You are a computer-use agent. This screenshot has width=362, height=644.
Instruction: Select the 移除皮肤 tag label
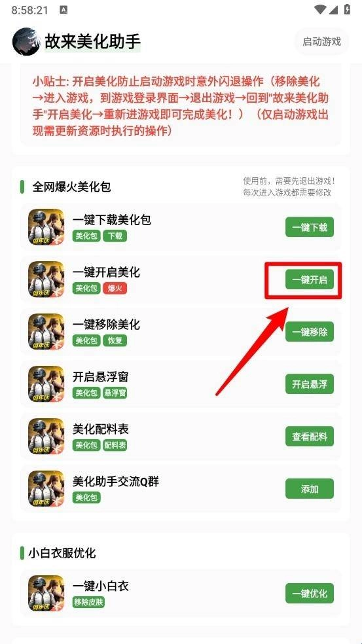[88, 602]
